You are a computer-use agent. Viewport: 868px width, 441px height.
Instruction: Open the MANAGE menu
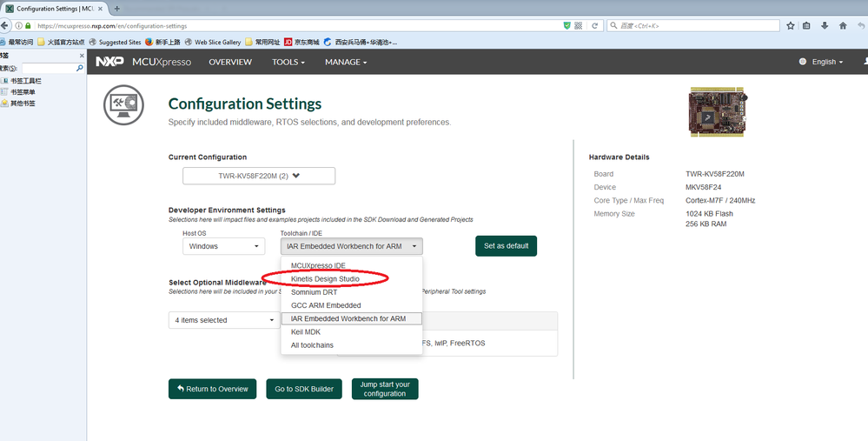click(x=346, y=62)
